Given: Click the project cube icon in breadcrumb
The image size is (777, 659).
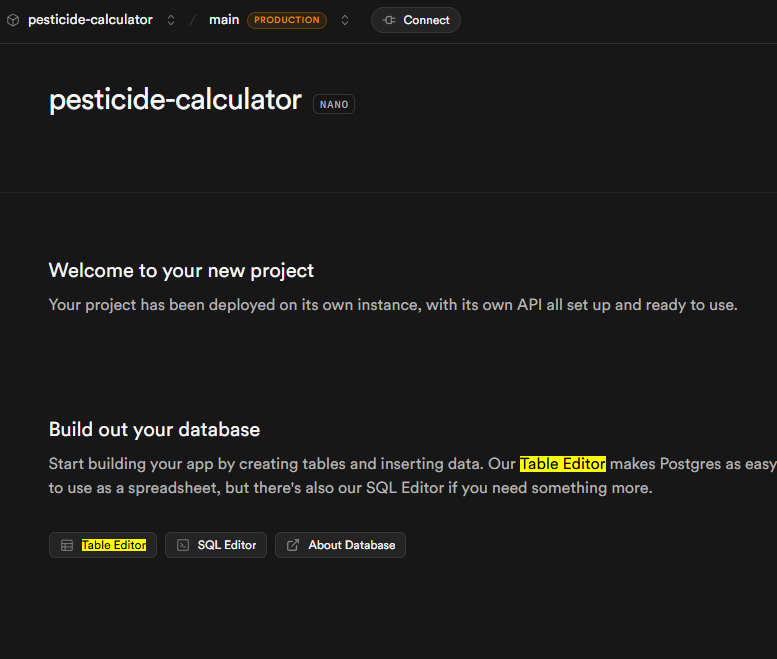Looking at the screenshot, I should [13, 20].
